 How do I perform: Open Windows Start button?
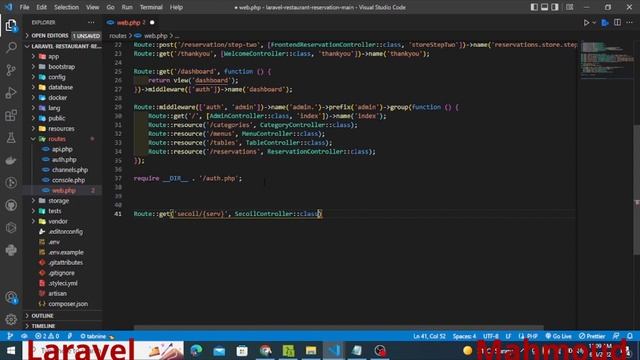(11, 351)
